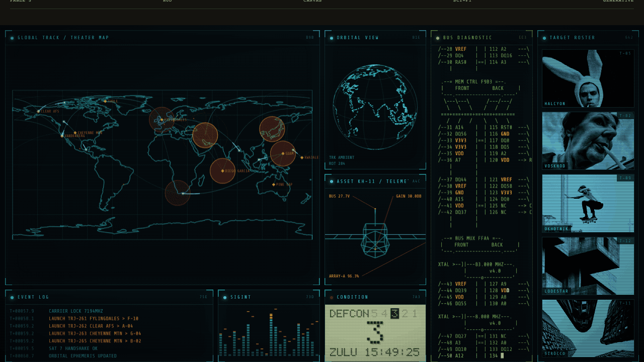Select the Clear AFS map marker
Image resolution: width=644 pixels, height=362 pixels.
(38, 111)
